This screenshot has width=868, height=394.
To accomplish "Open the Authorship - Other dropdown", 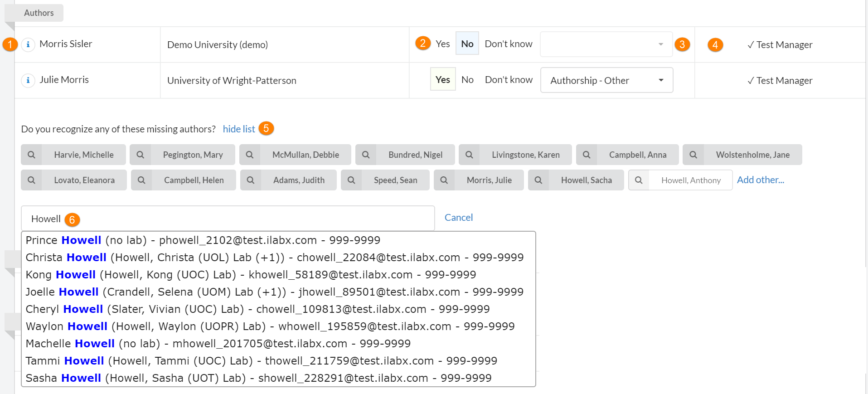I will click(x=606, y=80).
